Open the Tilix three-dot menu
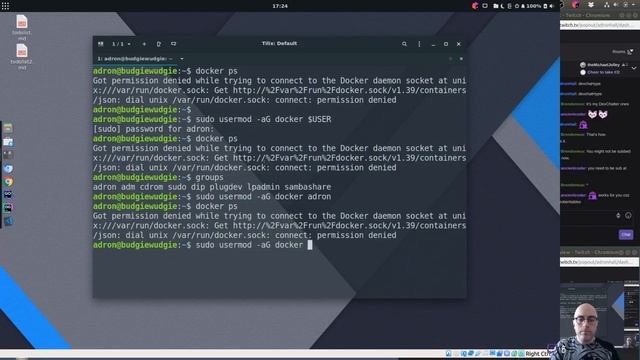The height and width of the screenshot is (360, 640). 419,44
